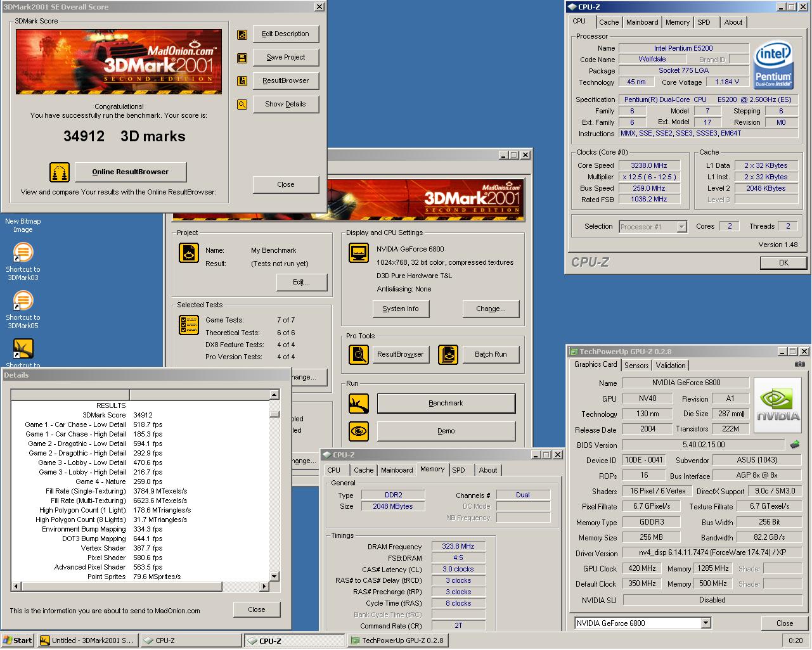Click the Details list vertical scrollbar down arrow
This screenshot has width=812, height=650.
point(274,577)
